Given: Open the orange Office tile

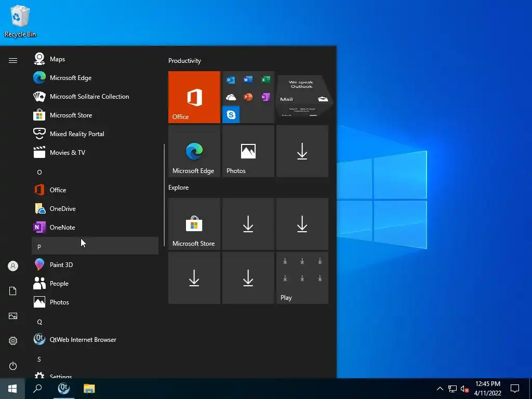Looking at the screenshot, I should [x=194, y=97].
